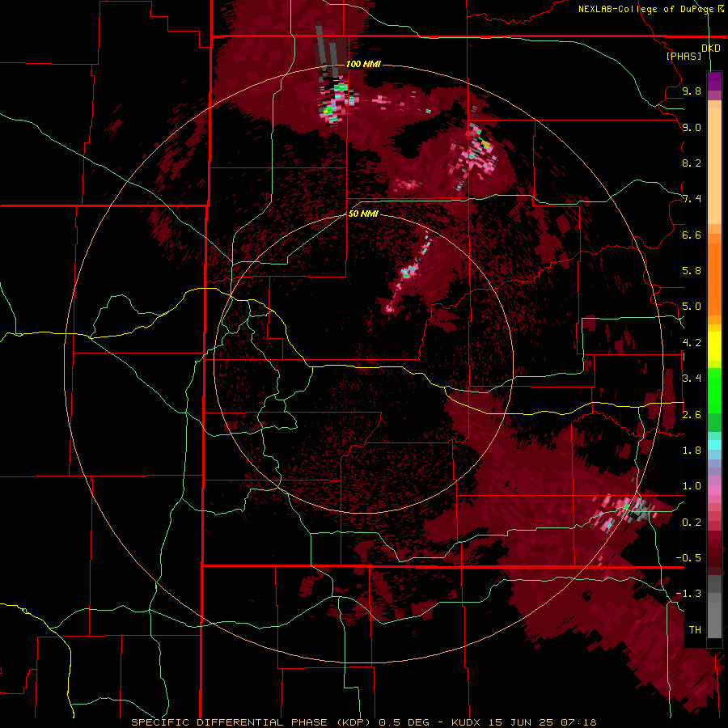The height and width of the screenshot is (728, 728).
Task: Click the 100 NMI range ring label
Action: click(x=363, y=64)
